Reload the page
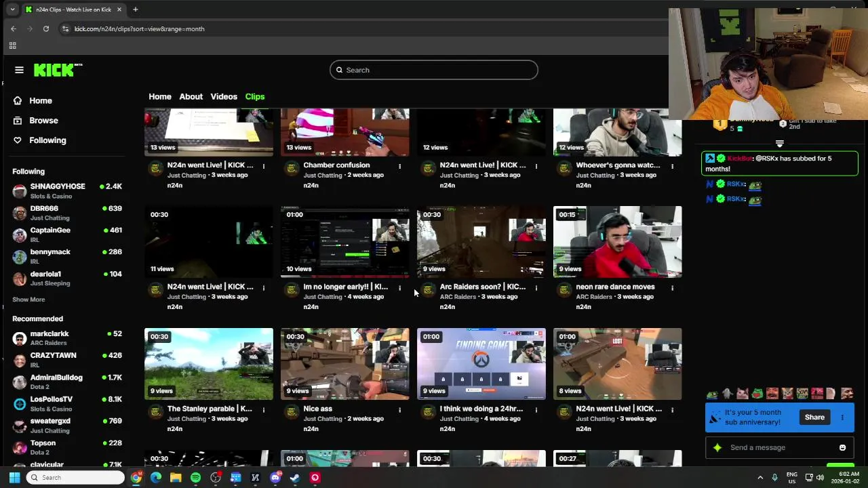Screen dimensions: 868x488 pyautogui.click(x=46, y=28)
